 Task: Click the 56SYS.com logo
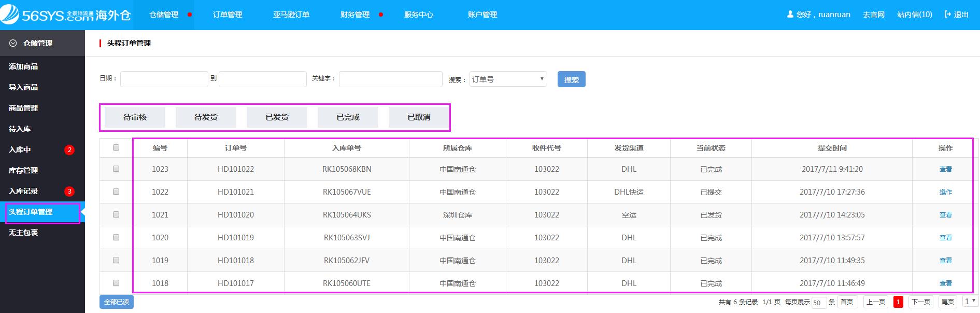65,15
